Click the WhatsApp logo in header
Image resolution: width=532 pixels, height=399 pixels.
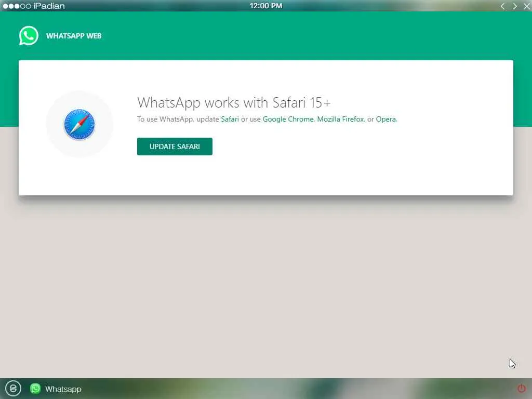click(x=29, y=36)
